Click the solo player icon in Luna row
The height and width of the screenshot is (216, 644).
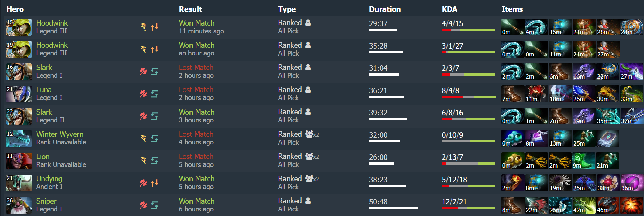point(308,90)
